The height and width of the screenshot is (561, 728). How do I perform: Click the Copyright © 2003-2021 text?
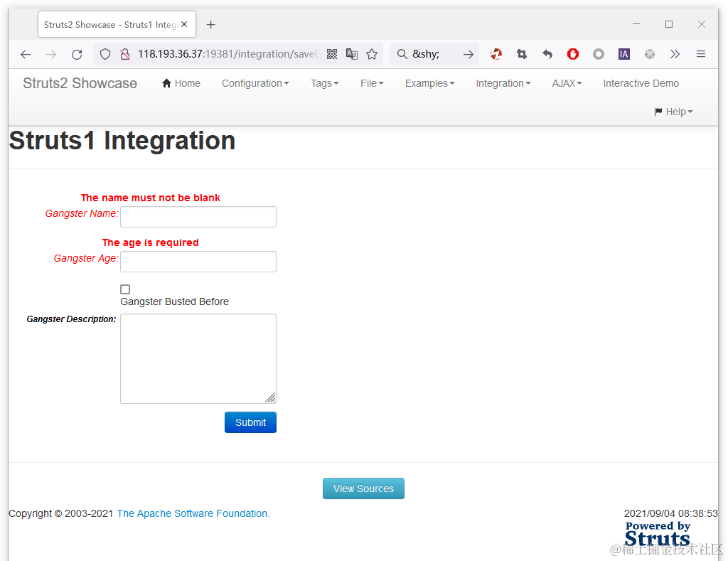[61, 513]
